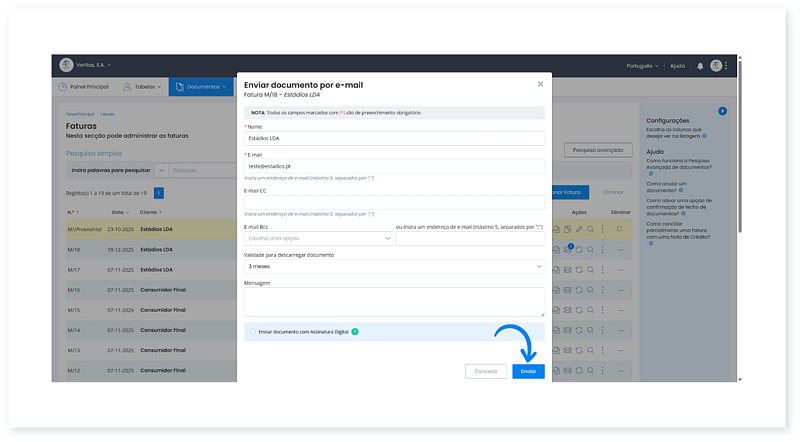
Task: Click the M/16 invoice number cell
Action: pyautogui.click(x=74, y=290)
